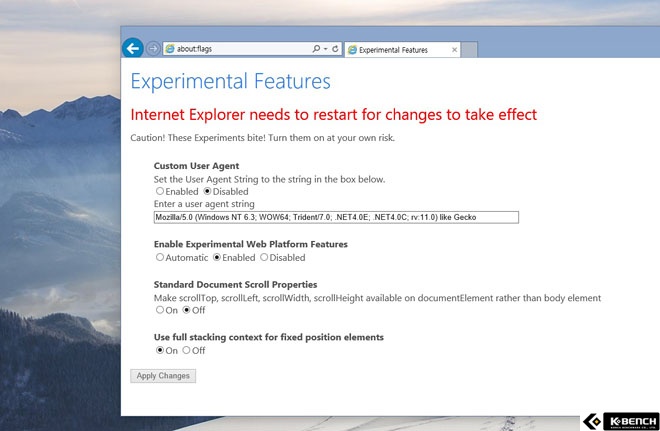Click the 'Custom User Agent' heading
Screen dimensions: 660x431
click(x=196, y=166)
